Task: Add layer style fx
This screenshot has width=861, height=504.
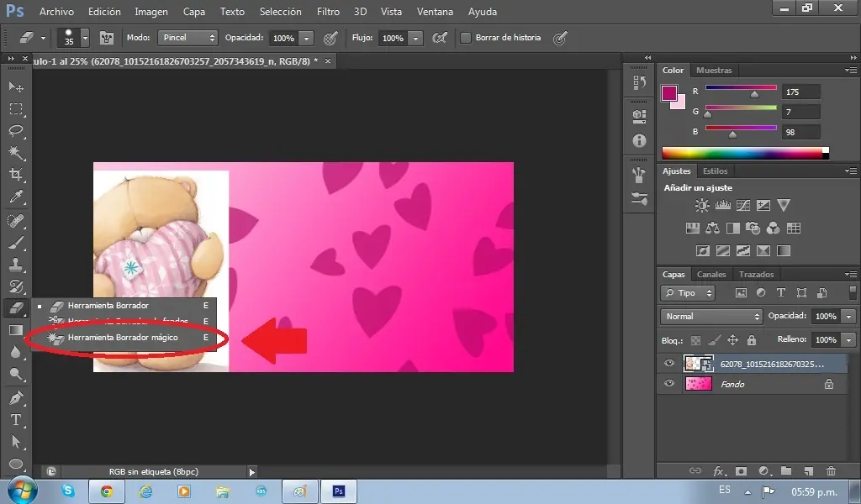Action: pyautogui.click(x=719, y=470)
